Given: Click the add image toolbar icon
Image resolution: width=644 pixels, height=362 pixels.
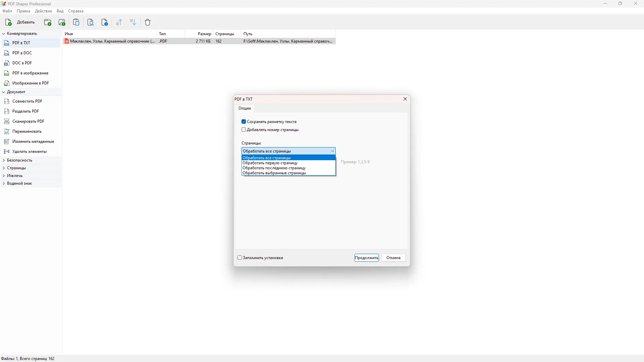Looking at the screenshot, I should point(62,22).
